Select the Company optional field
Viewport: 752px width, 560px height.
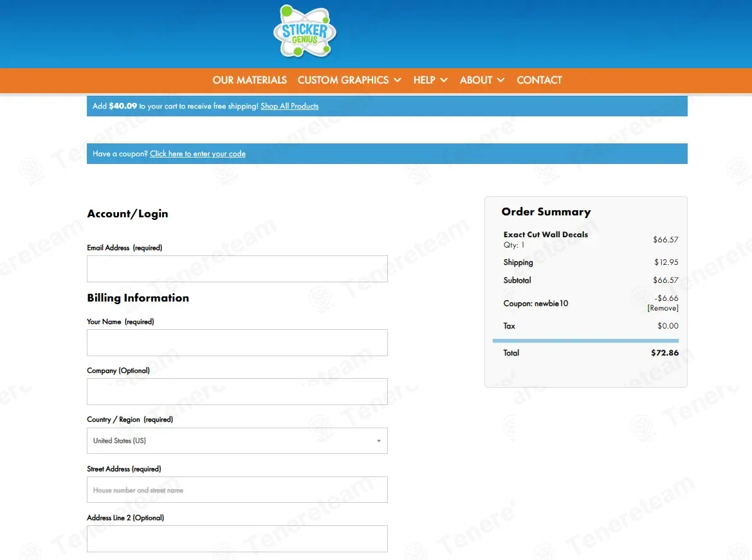(x=237, y=392)
